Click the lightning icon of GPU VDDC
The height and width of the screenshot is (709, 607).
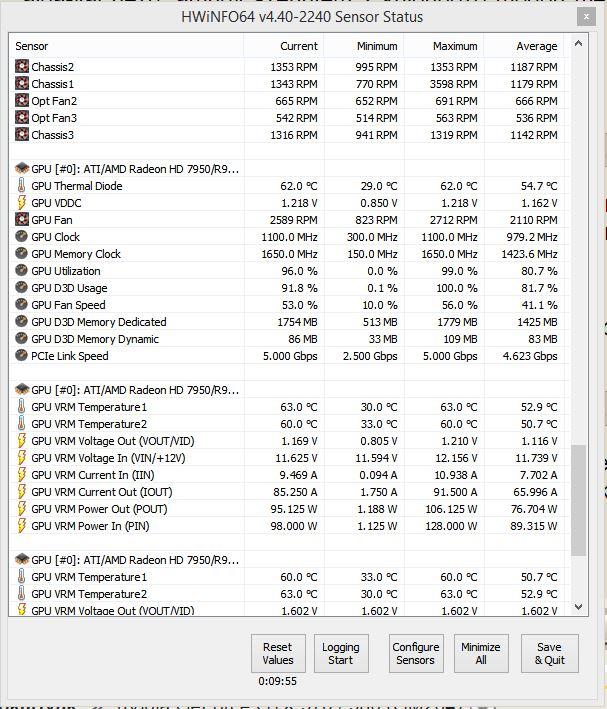pos(21,203)
